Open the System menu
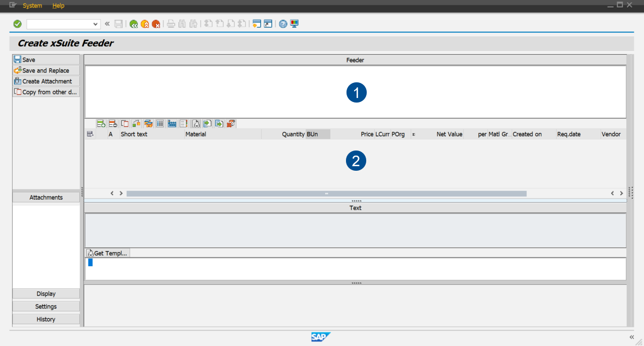This screenshot has height=346, width=644. (32, 6)
